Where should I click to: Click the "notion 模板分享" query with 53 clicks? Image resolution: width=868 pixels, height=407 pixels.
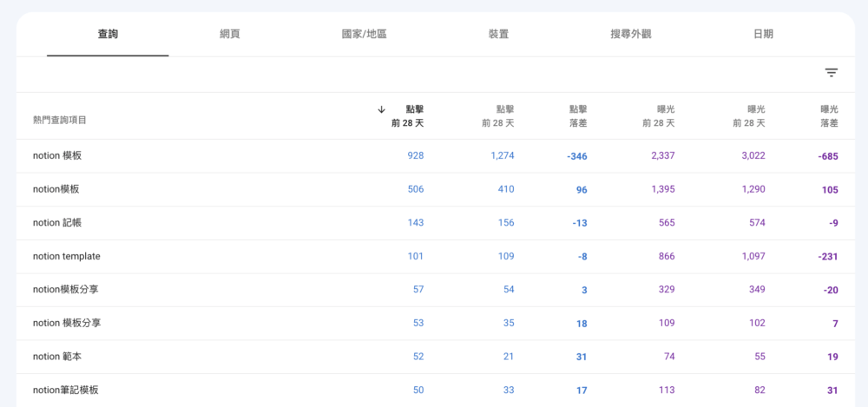tap(67, 323)
